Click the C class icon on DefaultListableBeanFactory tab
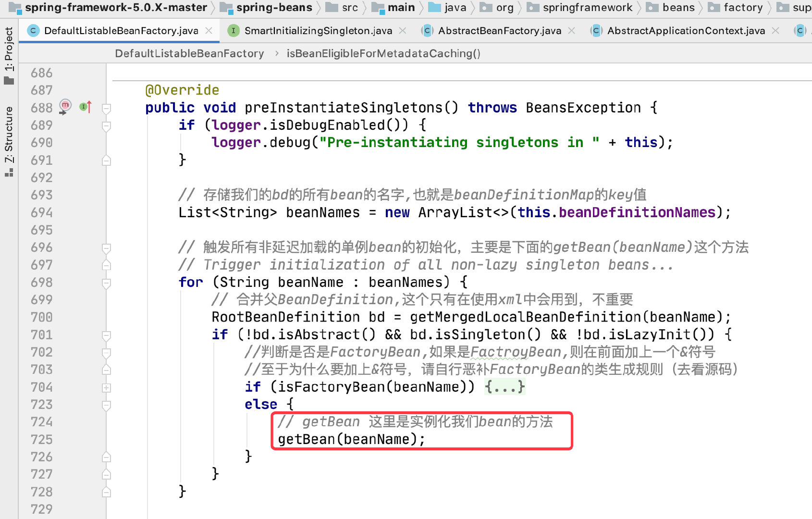Image resolution: width=812 pixels, height=519 pixels. click(33, 31)
